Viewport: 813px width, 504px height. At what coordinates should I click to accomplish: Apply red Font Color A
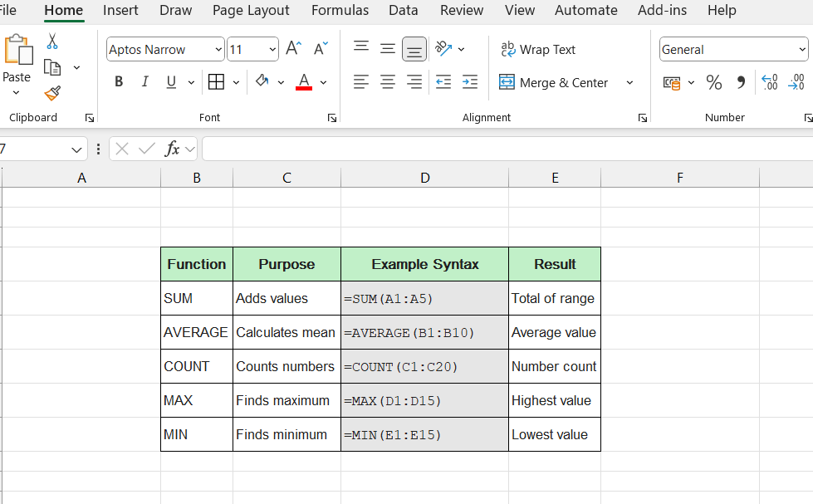(304, 82)
